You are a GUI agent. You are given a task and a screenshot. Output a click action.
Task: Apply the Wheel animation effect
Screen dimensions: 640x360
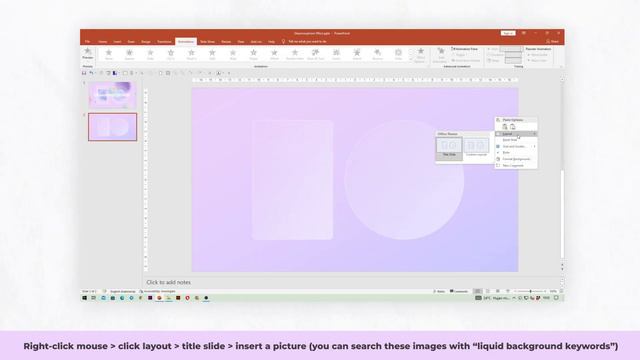274,54
